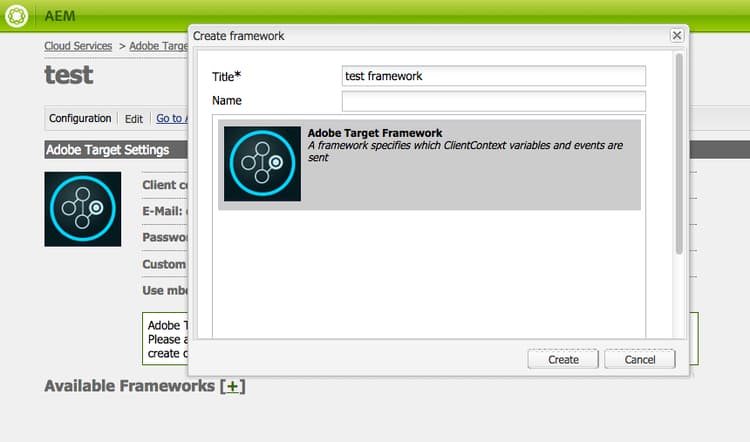Click the AEM text in header

[60, 16]
